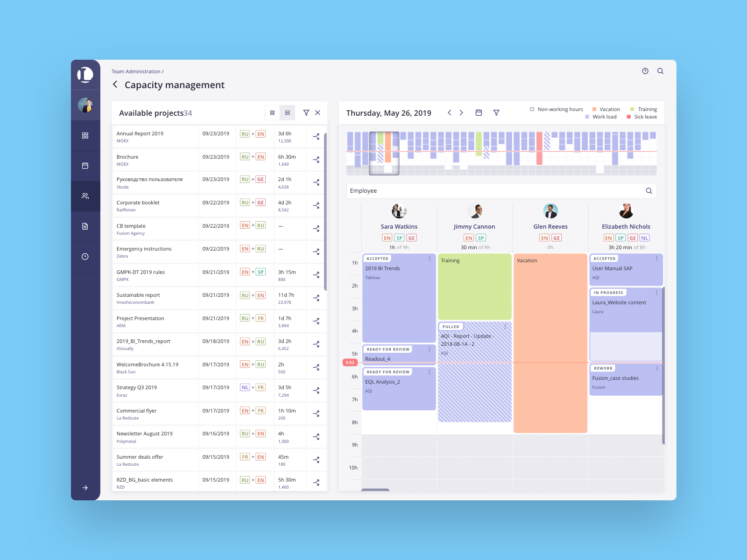
Task: Select the Brochure project row
Action: [219, 160]
